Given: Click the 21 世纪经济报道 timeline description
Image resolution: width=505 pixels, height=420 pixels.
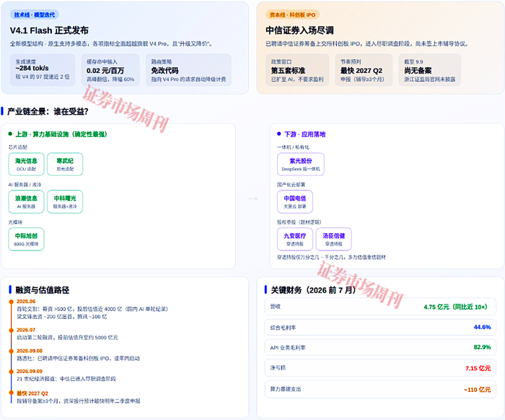Looking at the screenshot, I should click(x=66, y=379).
